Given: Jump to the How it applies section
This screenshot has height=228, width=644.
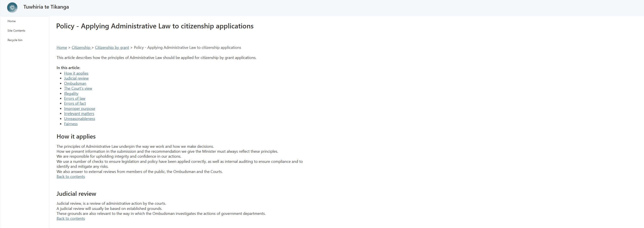Looking at the screenshot, I should (76, 73).
